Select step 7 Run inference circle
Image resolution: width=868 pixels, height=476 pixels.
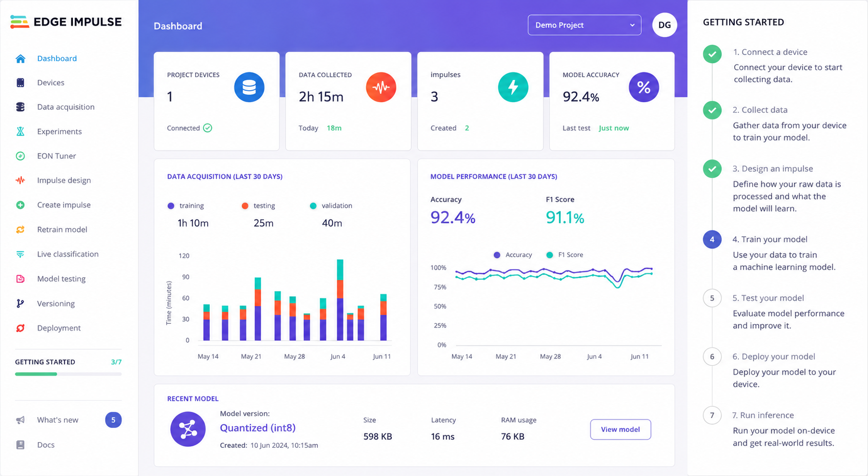coord(712,415)
